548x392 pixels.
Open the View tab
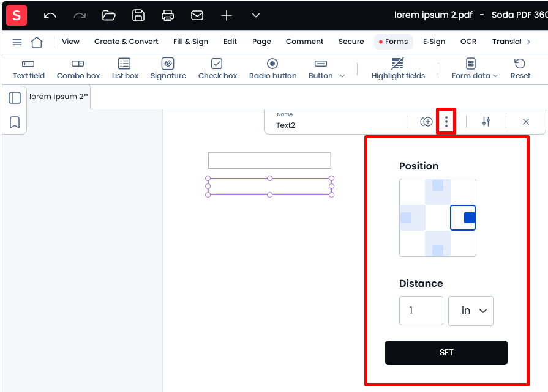[x=70, y=42]
